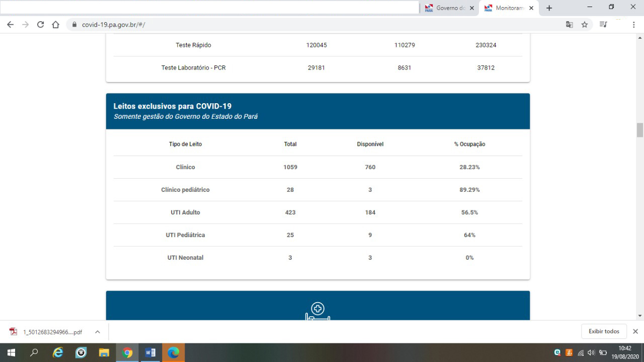The height and width of the screenshot is (362, 644).
Task: Open the downloaded 1_5012683294966 PDF file
Action: [x=47, y=332]
